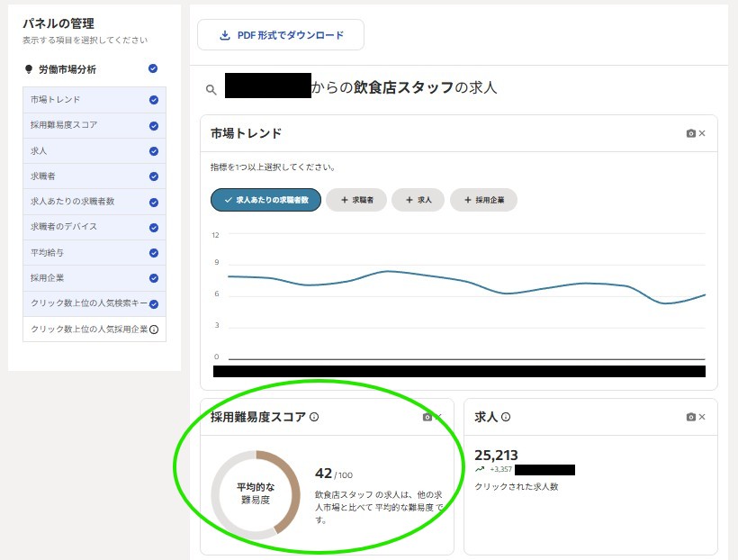Viewport: 738px width, 560px height.
Task: Click the +3,357 trend indicator
Action: point(500,470)
